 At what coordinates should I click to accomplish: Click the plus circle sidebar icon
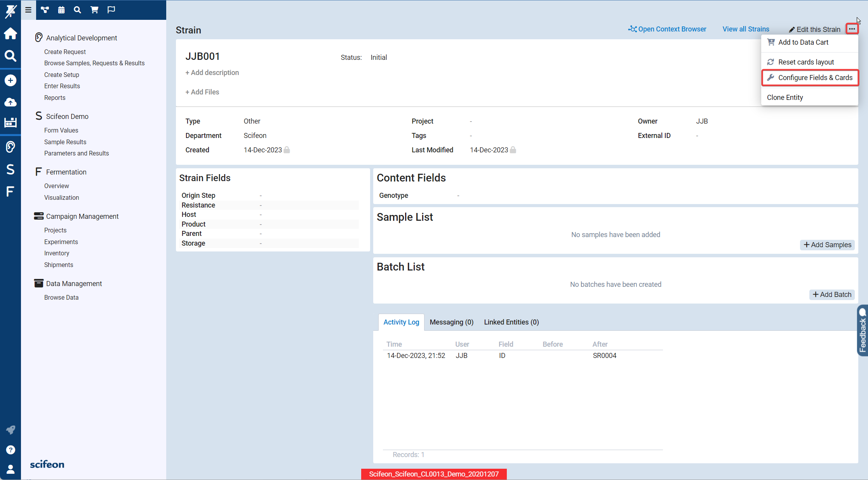(10, 80)
